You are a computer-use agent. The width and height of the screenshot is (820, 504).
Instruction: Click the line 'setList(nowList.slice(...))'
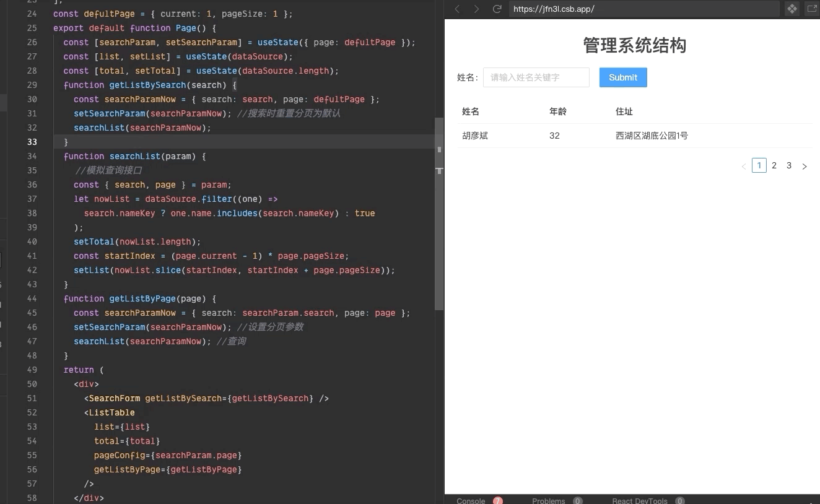click(x=234, y=270)
